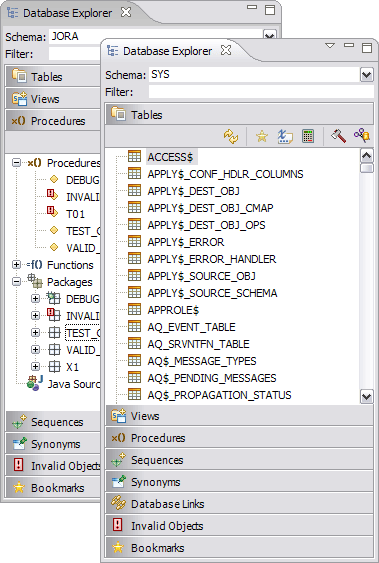This screenshot has height=563, width=379.
Task: Expand the X1 package node
Action: click(35, 367)
